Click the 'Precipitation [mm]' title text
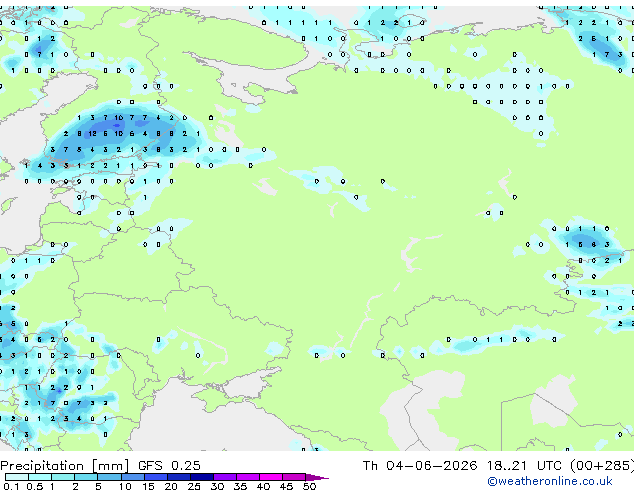634x490 pixels. coord(64,466)
